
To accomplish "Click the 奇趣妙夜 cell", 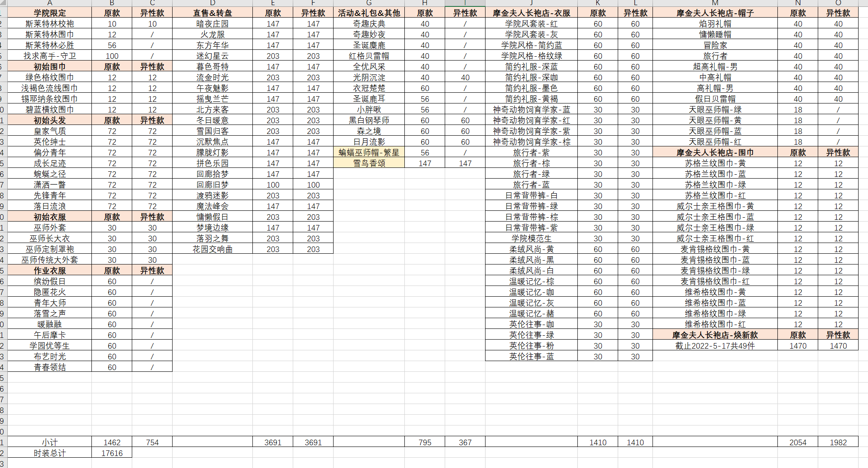I will click(369, 34).
